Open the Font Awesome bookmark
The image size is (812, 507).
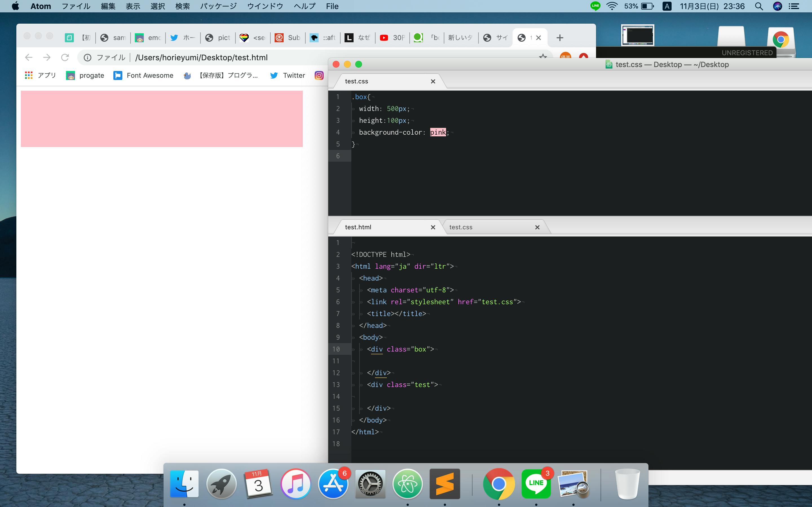pos(144,75)
